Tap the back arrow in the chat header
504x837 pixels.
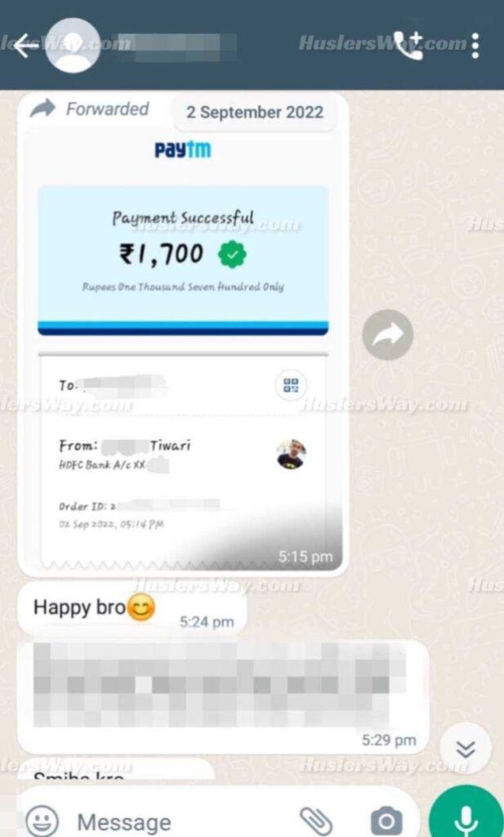tap(25, 46)
